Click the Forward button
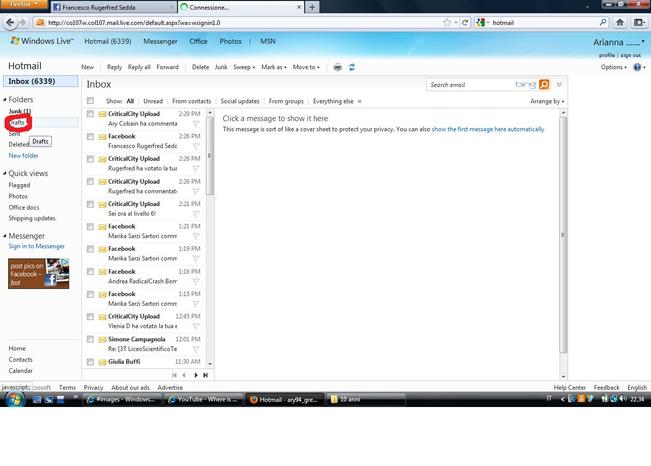The width and height of the screenshot is (651, 466). (167, 67)
